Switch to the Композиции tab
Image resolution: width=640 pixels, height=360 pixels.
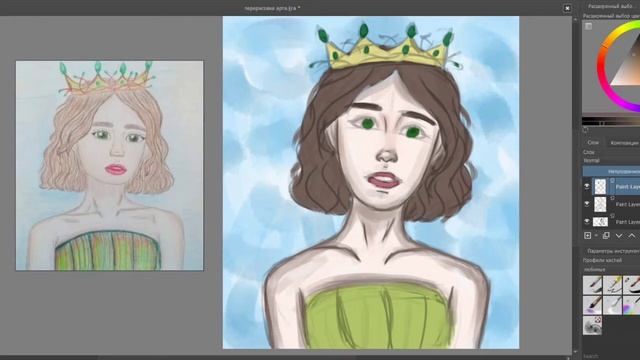(624, 142)
